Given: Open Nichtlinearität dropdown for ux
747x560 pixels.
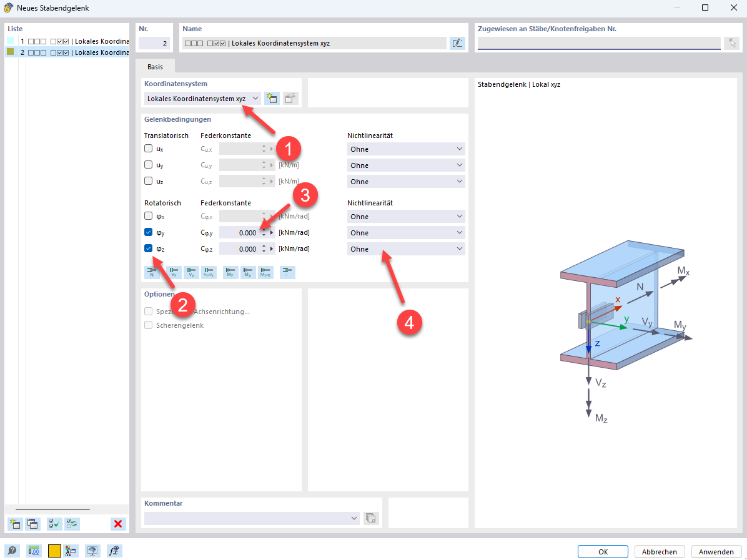Looking at the screenshot, I should [x=406, y=149].
